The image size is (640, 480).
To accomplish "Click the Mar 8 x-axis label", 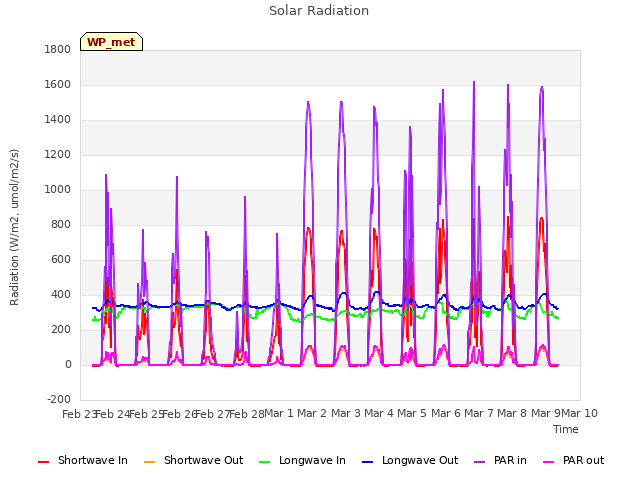I will pos(512,413).
